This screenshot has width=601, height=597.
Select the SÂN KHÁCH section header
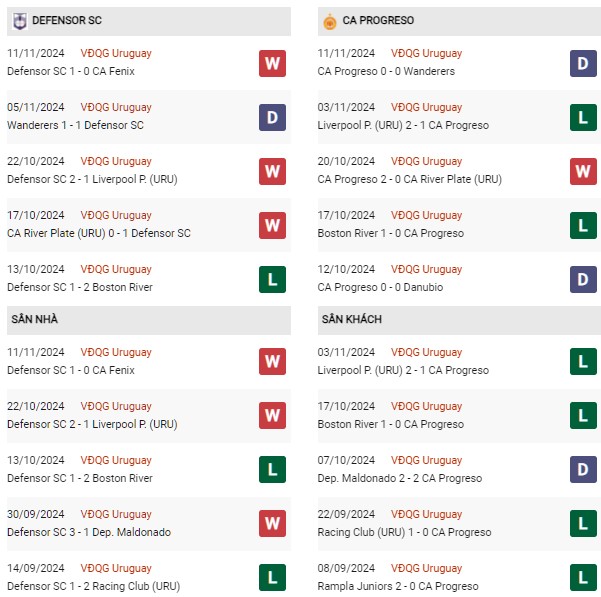click(459, 320)
